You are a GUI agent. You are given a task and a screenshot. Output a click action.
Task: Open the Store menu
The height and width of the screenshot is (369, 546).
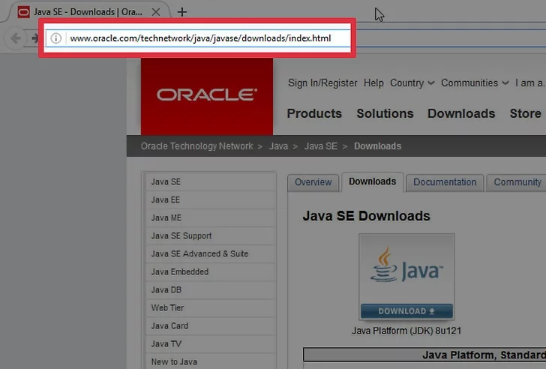click(525, 113)
